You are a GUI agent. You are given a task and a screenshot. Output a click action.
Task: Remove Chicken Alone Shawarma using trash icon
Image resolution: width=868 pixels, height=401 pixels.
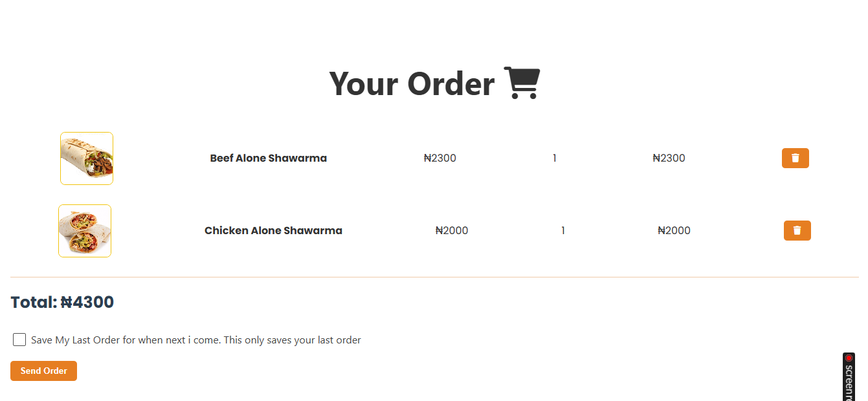point(797,230)
